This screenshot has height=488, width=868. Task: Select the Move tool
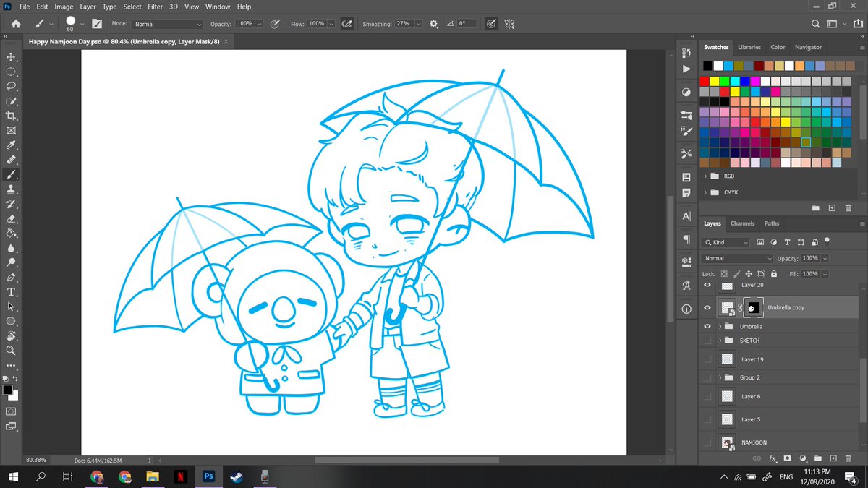[11, 57]
